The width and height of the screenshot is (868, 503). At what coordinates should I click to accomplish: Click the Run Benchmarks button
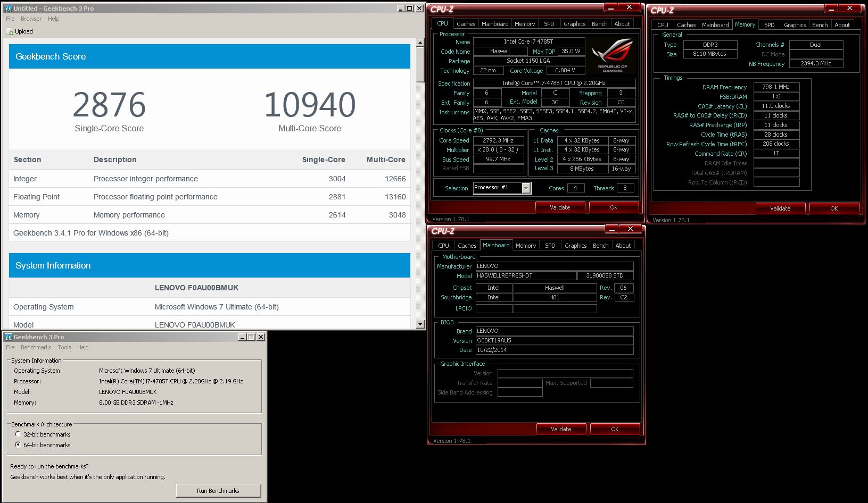click(218, 491)
